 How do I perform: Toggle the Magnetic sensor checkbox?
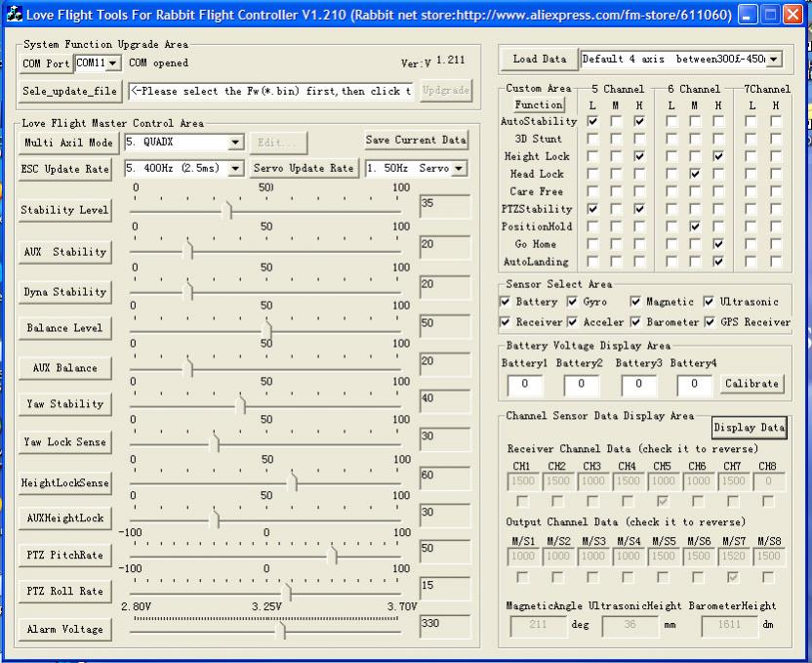635,302
